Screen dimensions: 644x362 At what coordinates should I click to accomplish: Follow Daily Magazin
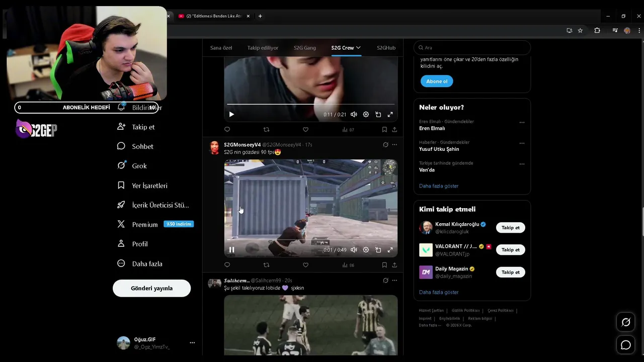tap(511, 272)
